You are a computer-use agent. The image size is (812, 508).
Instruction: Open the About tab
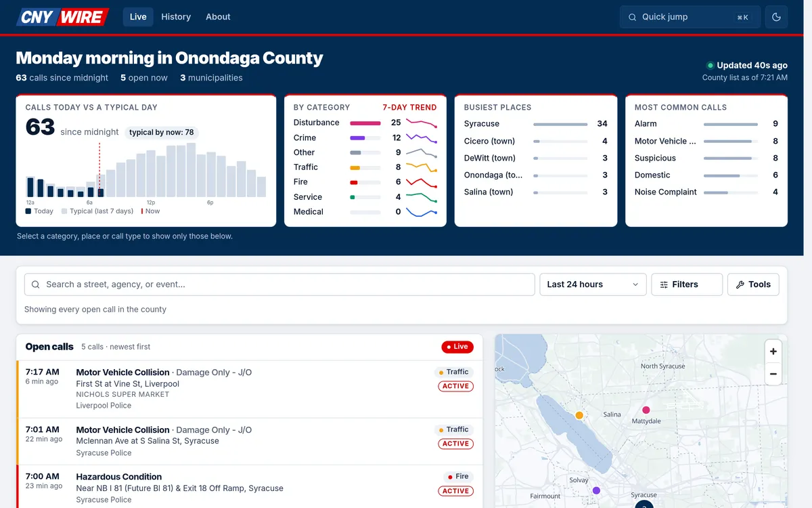(218, 17)
